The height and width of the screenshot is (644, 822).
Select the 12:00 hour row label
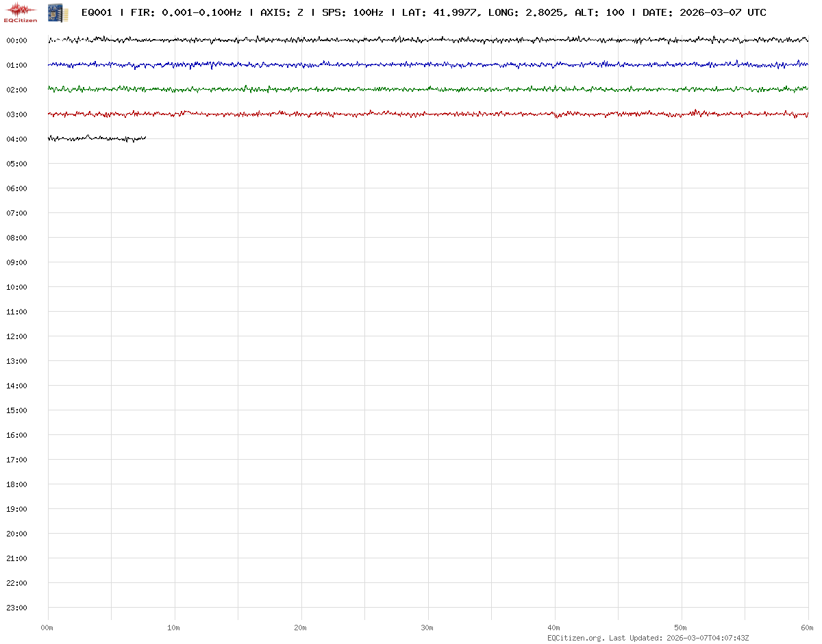16,336
